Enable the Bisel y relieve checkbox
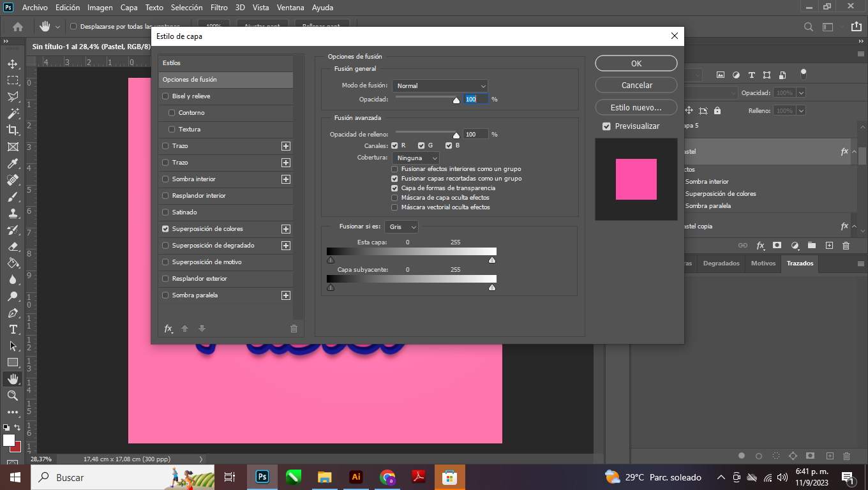The image size is (868, 490). click(166, 96)
